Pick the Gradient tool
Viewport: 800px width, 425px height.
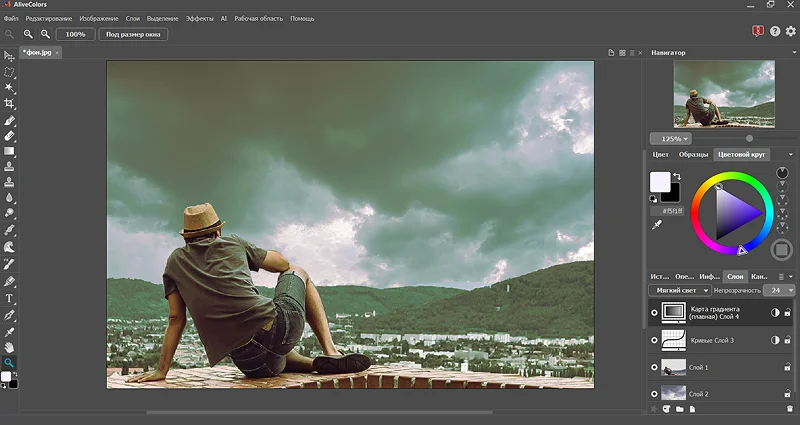9,151
